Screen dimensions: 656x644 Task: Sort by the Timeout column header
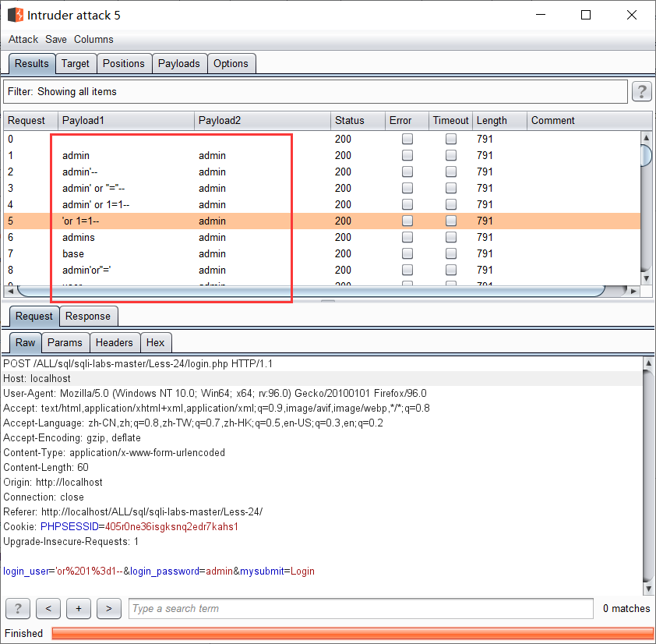point(450,121)
